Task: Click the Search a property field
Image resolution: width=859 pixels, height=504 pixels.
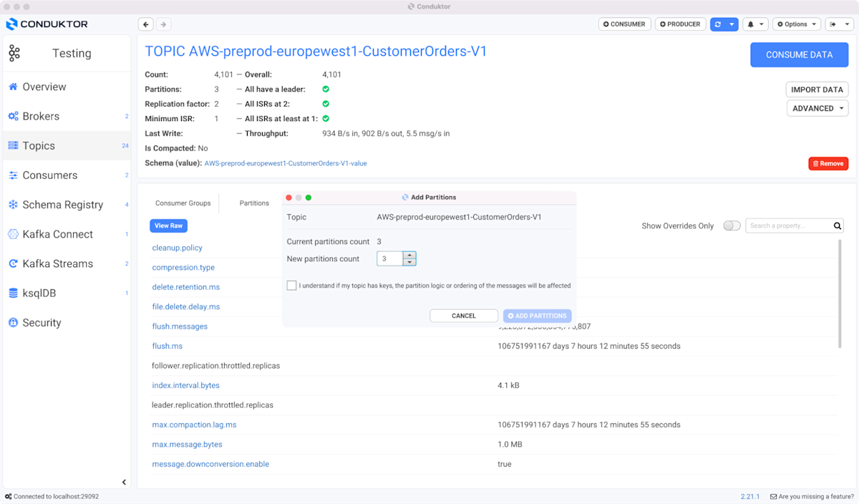Action: pos(787,226)
